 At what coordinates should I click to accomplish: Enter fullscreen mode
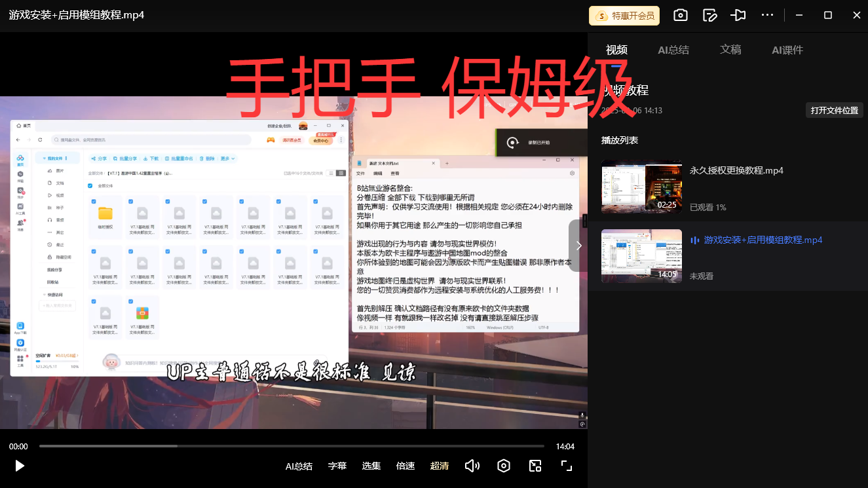click(x=567, y=466)
